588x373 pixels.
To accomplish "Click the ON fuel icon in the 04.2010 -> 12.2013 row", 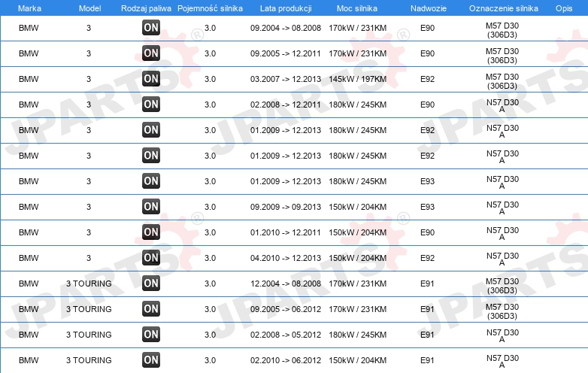I will coord(151,257).
